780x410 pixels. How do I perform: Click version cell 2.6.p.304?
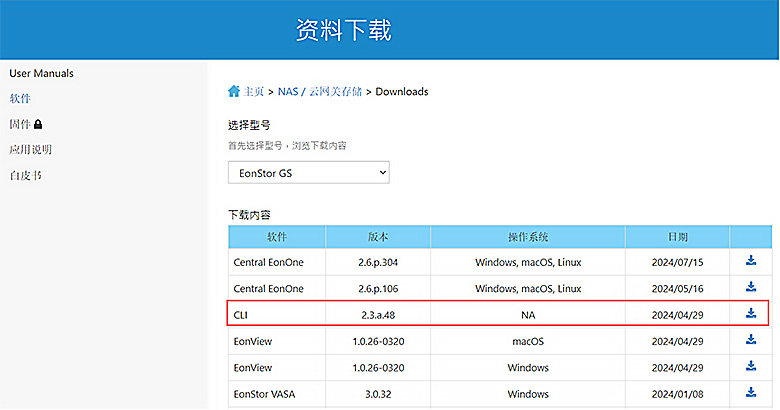[x=378, y=262]
